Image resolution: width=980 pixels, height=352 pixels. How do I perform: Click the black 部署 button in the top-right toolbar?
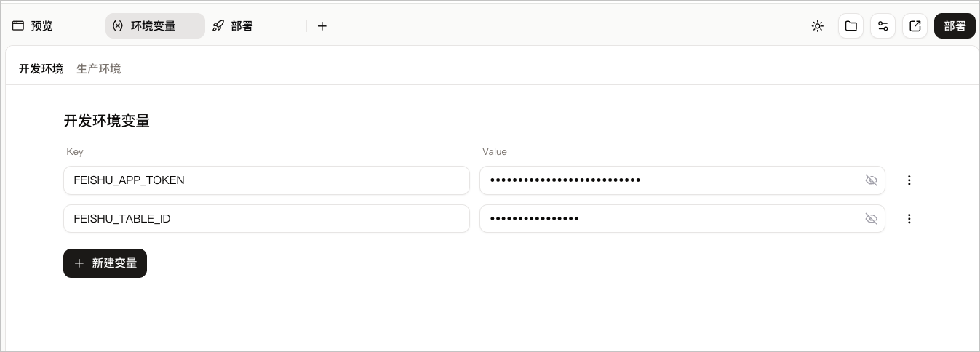[955, 26]
